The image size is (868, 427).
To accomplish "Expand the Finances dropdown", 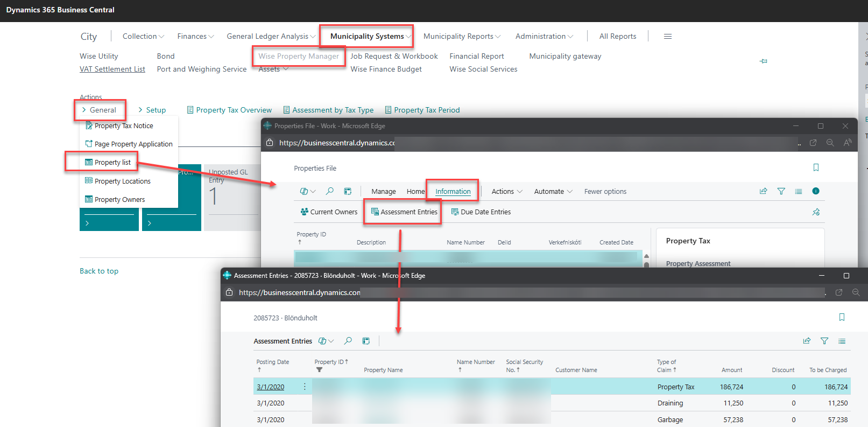I will pyautogui.click(x=195, y=36).
